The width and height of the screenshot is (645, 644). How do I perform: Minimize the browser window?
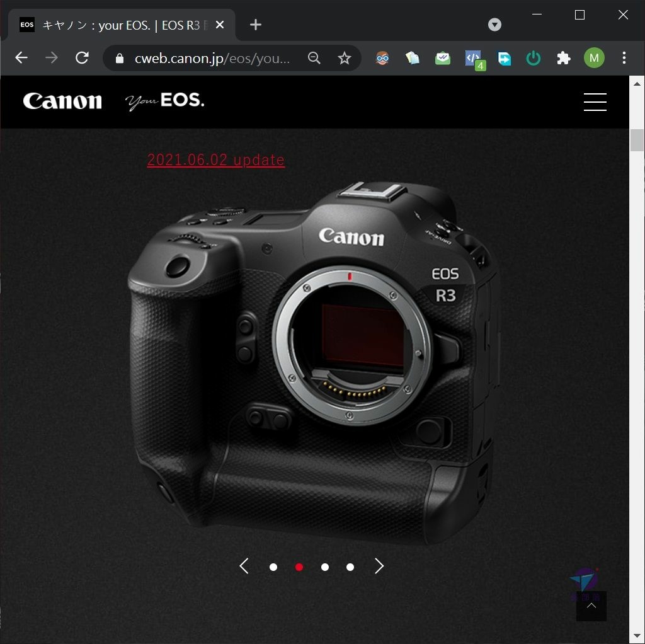click(537, 14)
